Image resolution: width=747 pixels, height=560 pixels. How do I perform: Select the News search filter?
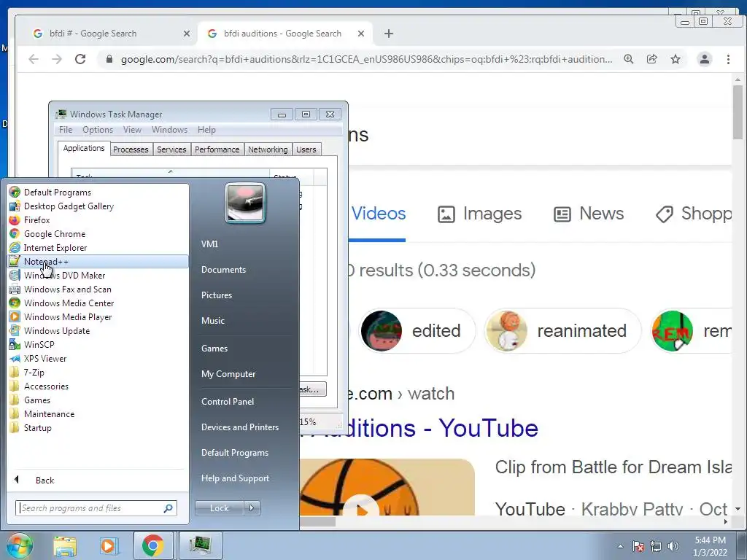point(589,214)
